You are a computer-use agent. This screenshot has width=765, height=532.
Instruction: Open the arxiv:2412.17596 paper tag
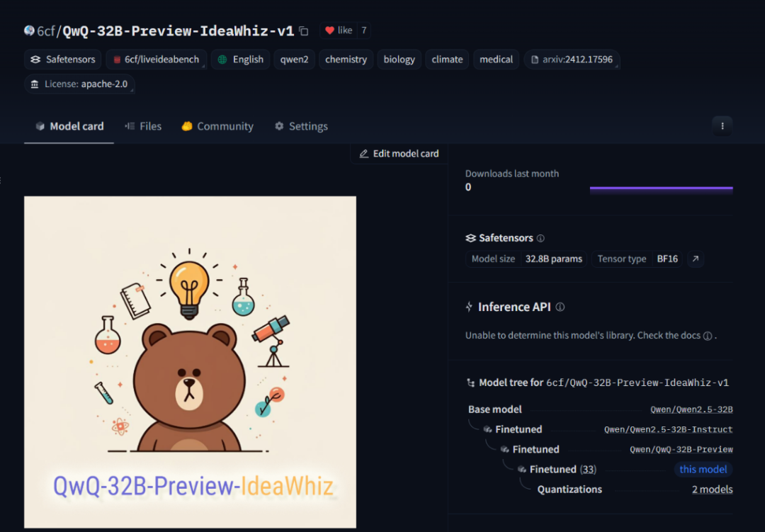click(571, 60)
